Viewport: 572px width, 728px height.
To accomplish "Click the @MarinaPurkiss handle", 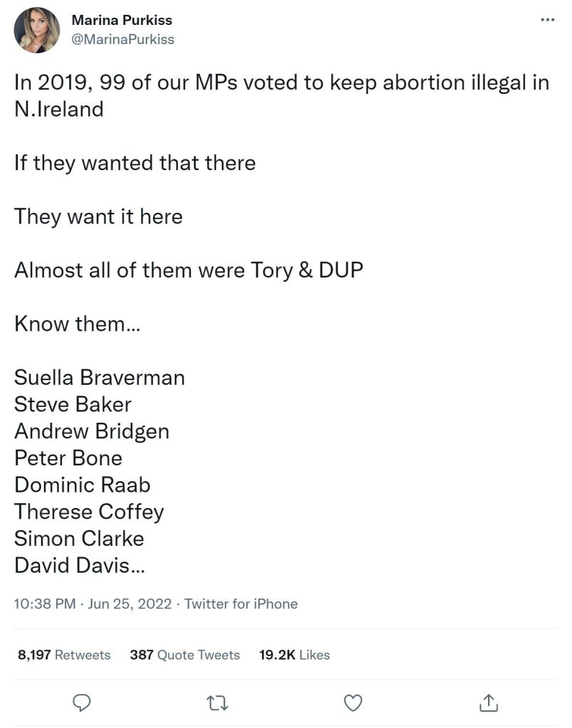I will 123,39.
